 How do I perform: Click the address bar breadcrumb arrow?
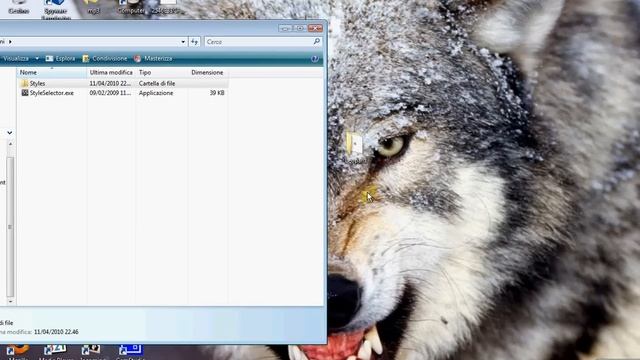click(x=10, y=42)
